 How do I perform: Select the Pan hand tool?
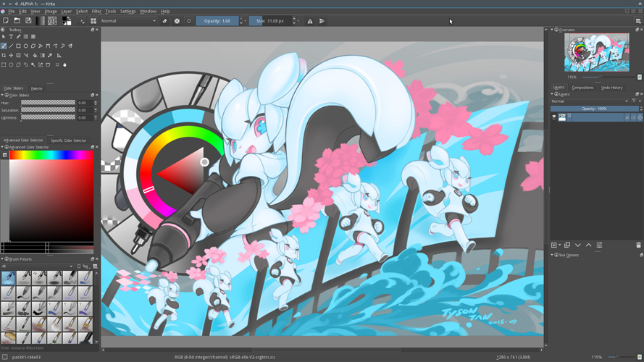point(64,64)
